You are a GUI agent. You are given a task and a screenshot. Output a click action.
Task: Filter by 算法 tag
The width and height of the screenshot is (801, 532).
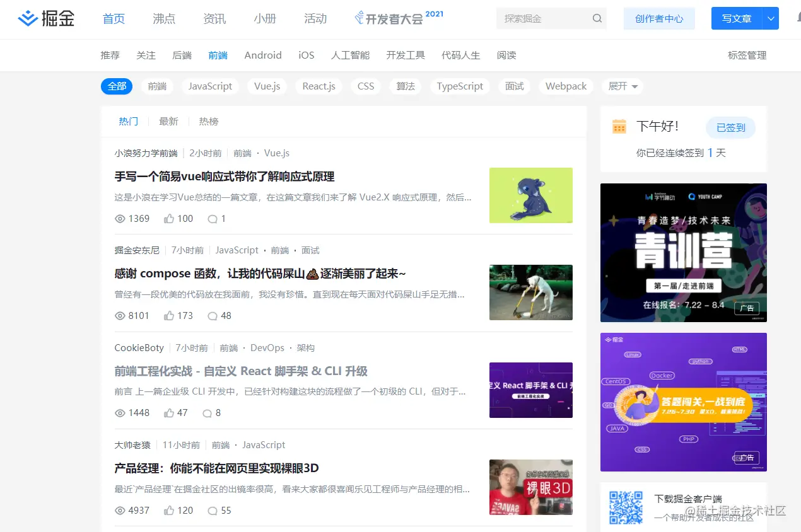click(x=406, y=86)
